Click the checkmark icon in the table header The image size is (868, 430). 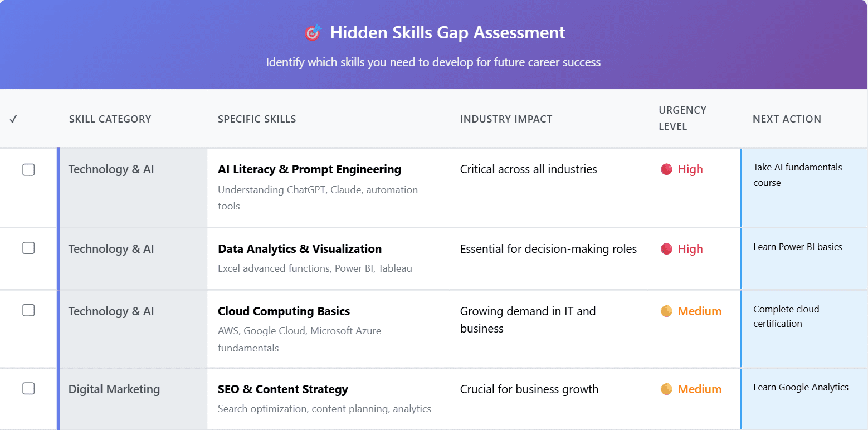click(13, 118)
